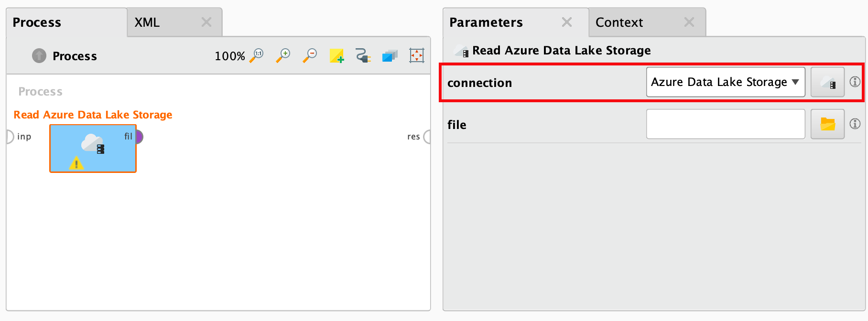This screenshot has height=321, width=868.
Task: Show info for the connection parameter
Action: [855, 82]
